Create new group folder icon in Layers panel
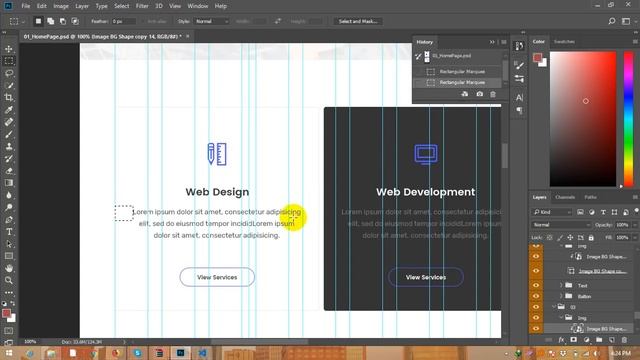Screen dimensions: 640x360 (x=599, y=340)
